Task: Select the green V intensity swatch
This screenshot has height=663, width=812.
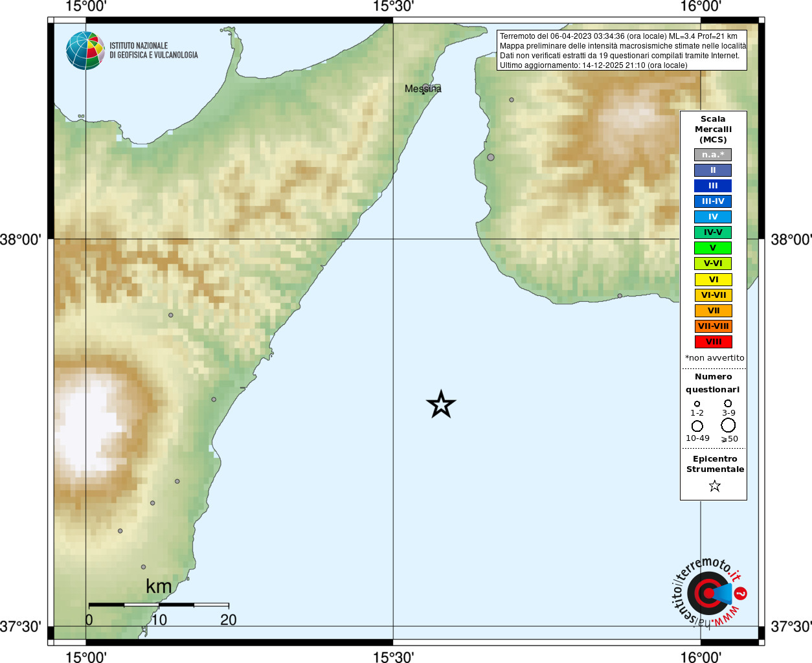Action: [x=713, y=248]
